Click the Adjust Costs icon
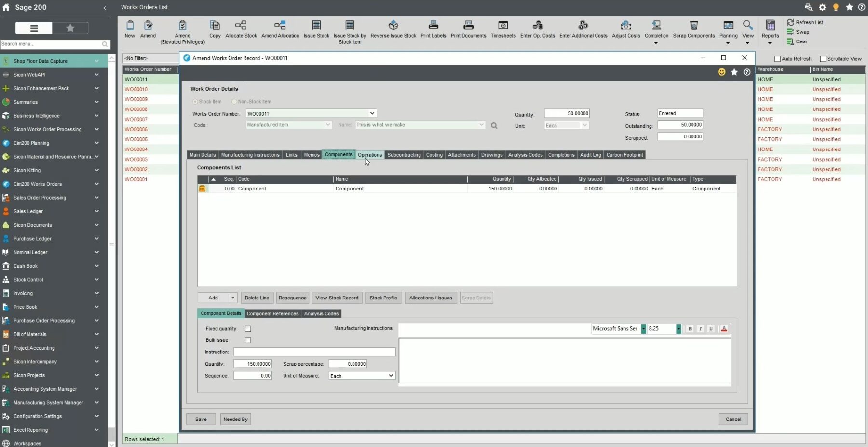 pyautogui.click(x=626, y=26)
